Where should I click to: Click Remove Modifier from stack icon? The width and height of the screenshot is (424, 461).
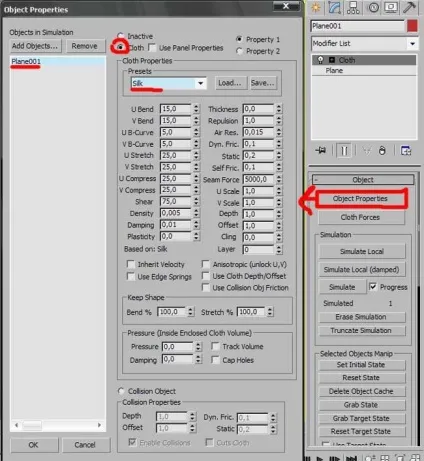pos(382,151)
